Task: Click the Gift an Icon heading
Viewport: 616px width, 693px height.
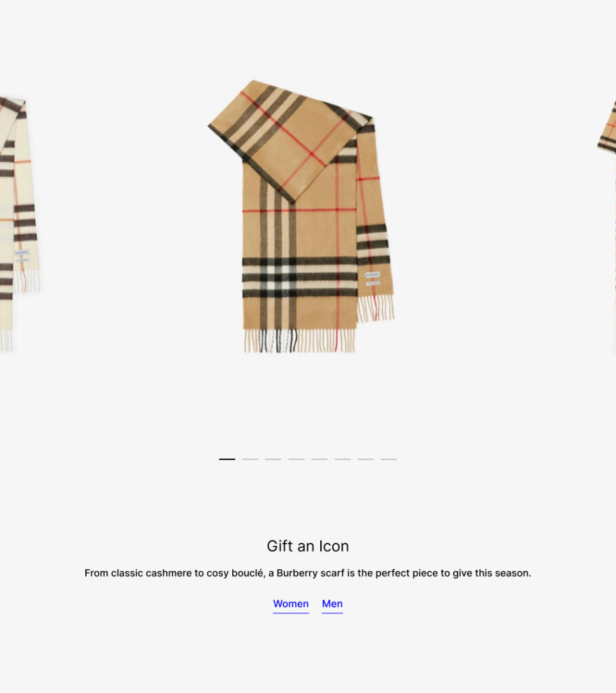Action: pyautogui.click(x=308, y=546)
